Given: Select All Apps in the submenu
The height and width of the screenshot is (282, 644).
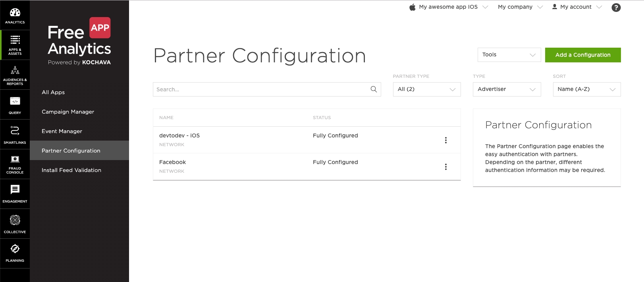Looking at the screenshot, I should coord(53,92).
